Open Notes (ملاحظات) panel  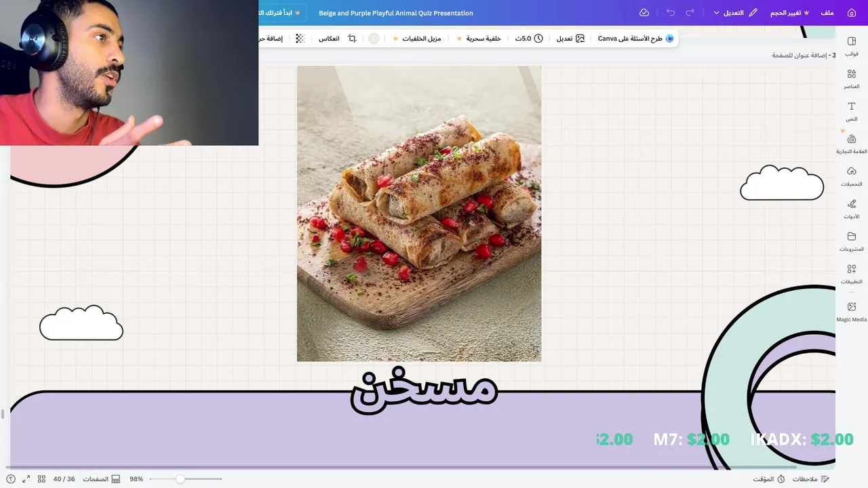pyautogui.click(x=811, y=479)
